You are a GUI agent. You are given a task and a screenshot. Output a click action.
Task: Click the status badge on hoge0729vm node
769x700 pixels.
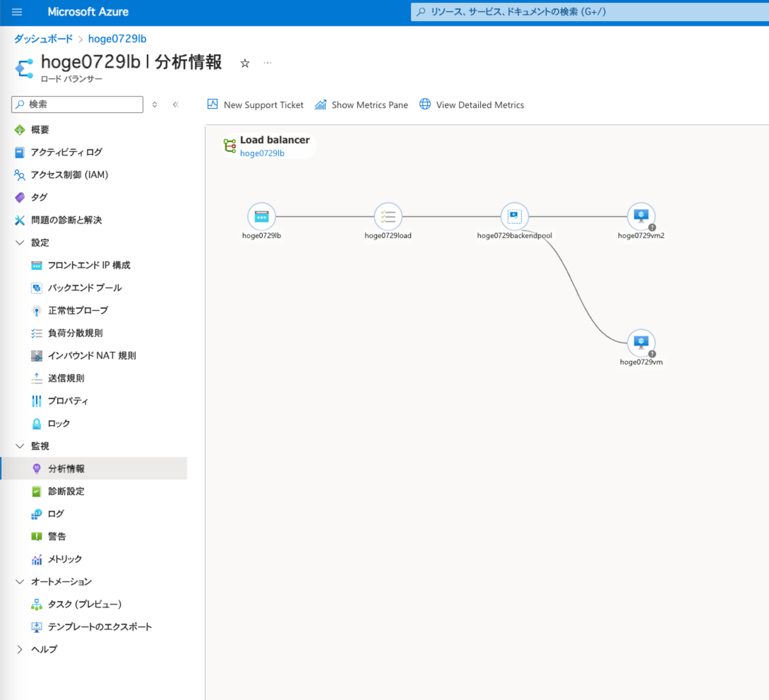652,354
